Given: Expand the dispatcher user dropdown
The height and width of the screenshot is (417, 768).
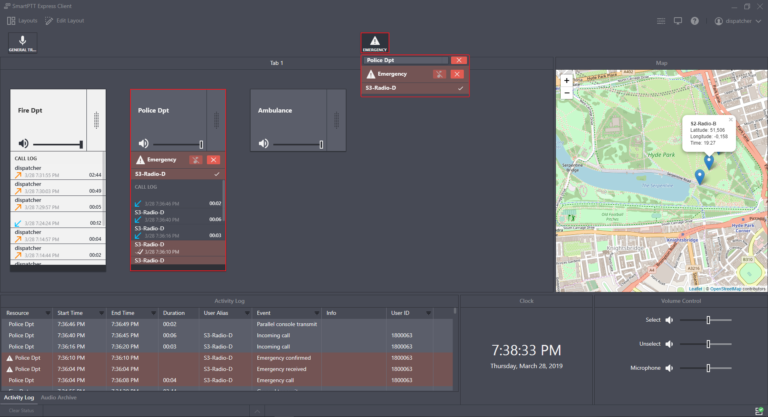Looking at the screenshot, I should click(x=758, y=21).
